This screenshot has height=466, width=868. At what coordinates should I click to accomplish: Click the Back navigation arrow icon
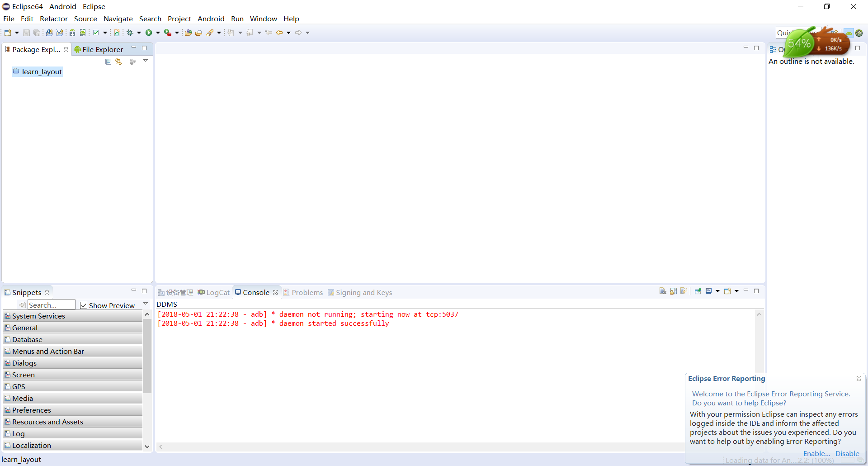pos(279,33)
